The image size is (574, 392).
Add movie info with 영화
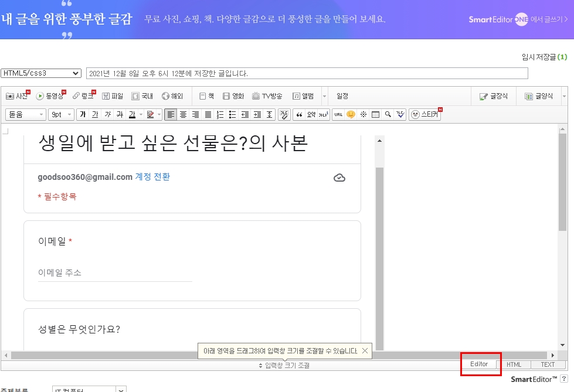tap(233, 96)
